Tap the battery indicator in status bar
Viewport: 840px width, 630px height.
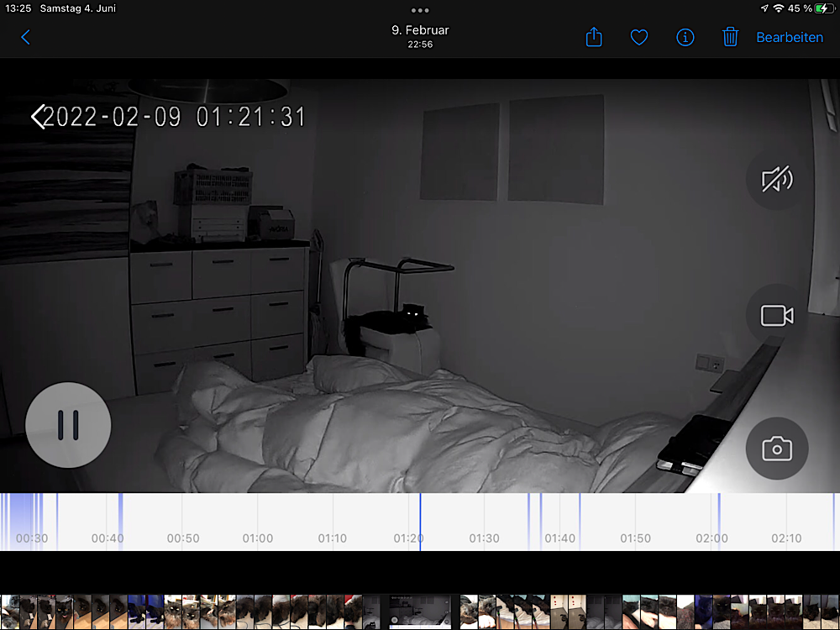coord(823,8)
